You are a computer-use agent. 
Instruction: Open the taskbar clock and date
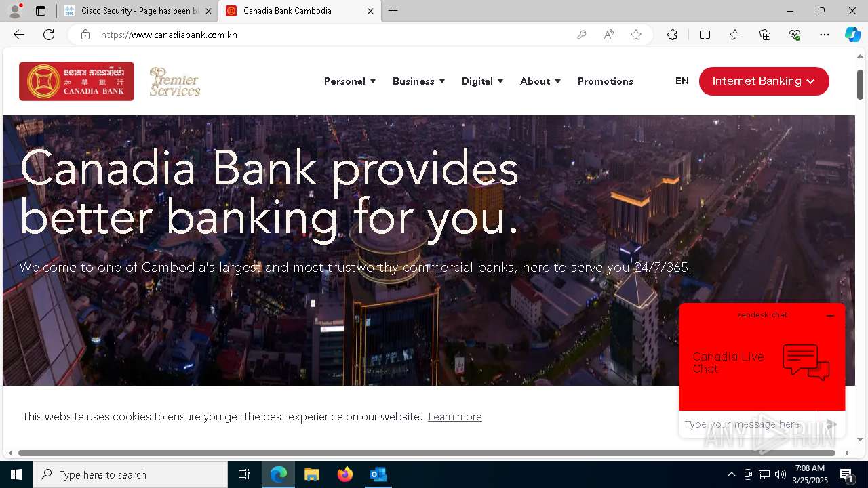(810, 474)
